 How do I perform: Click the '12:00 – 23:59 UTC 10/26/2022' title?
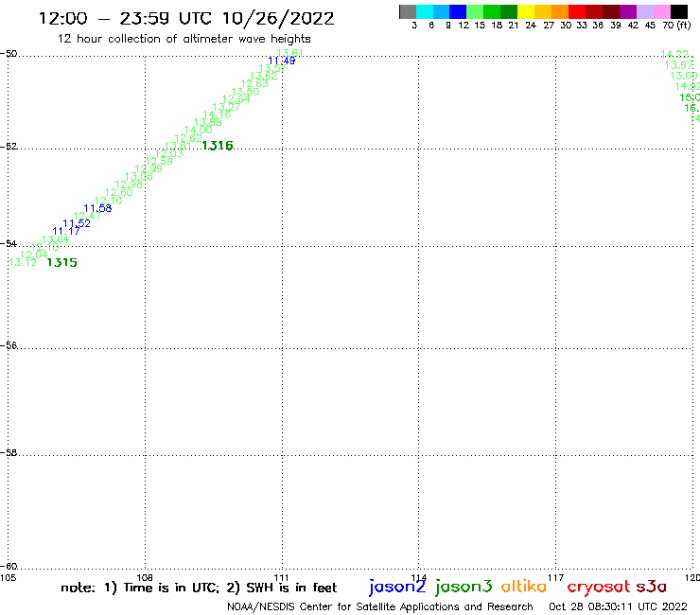186,18
